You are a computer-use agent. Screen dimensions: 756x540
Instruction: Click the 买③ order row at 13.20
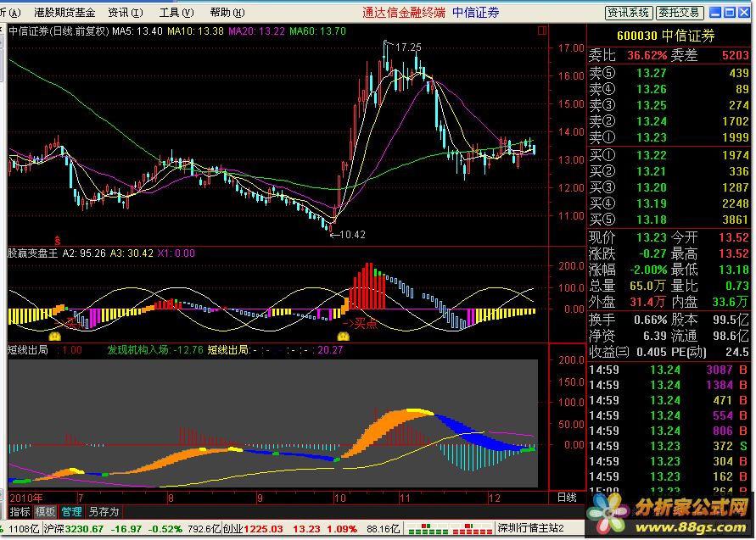click(669, 188)
